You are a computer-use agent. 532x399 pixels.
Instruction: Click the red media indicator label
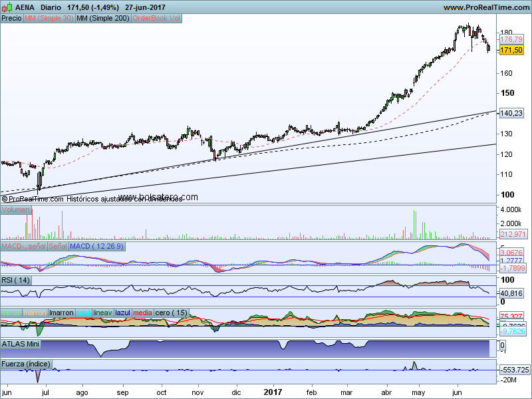tap(142, 313)
